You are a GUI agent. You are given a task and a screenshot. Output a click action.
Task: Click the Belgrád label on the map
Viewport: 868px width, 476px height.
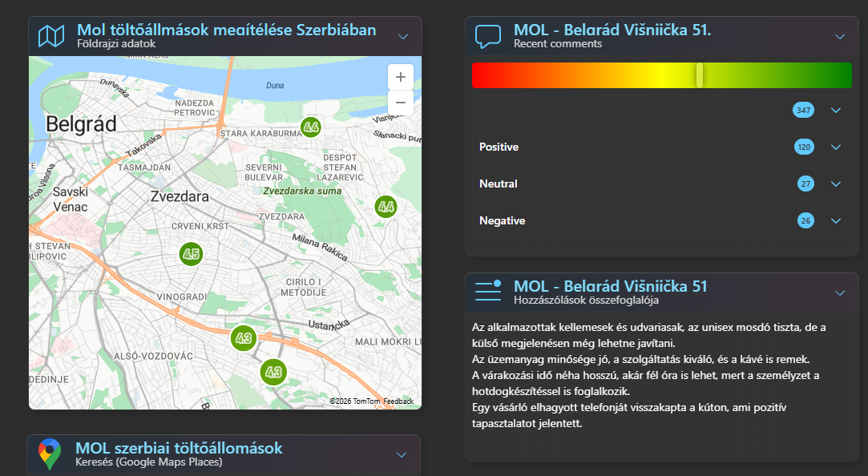tap(81, 124)
